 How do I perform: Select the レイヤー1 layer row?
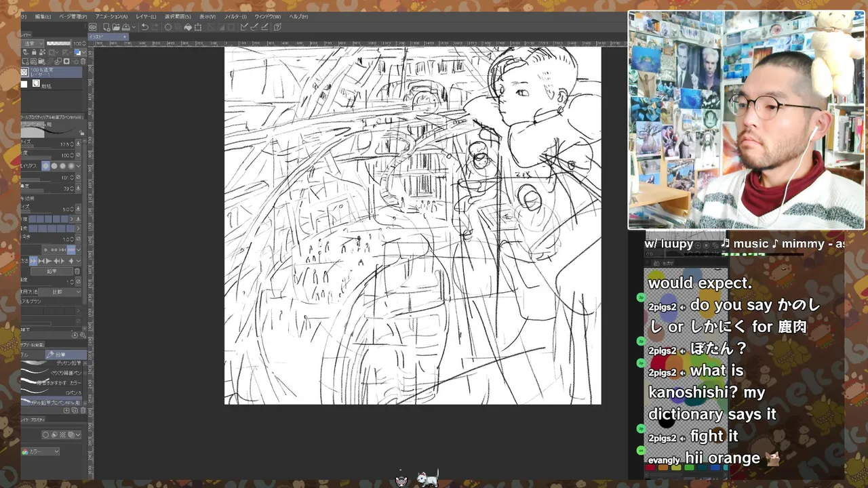point(52,72)
